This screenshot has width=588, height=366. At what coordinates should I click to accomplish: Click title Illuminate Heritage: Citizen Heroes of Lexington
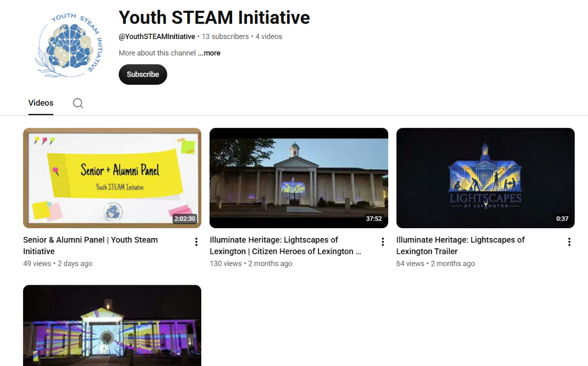286,246
